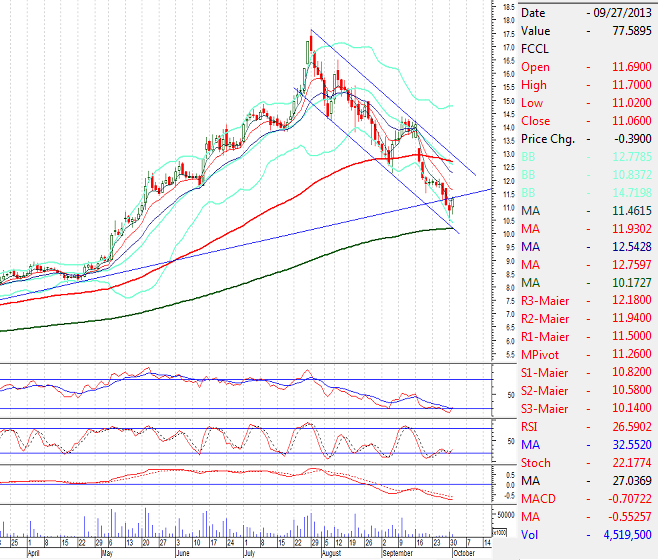
Task: Click the Open price 11.6900
Action: (624, 66)
